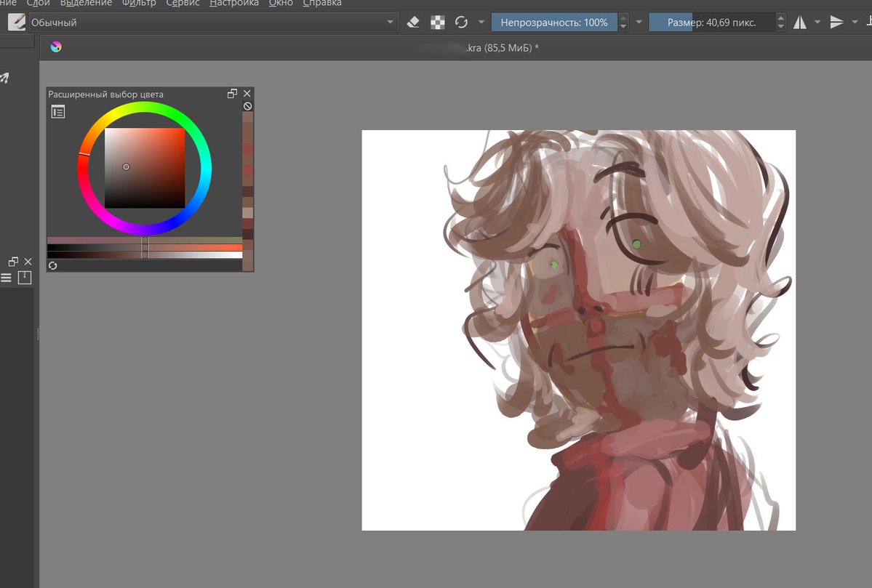
Task: Click the Krita icon on document tab
Action: coord(56,47)
